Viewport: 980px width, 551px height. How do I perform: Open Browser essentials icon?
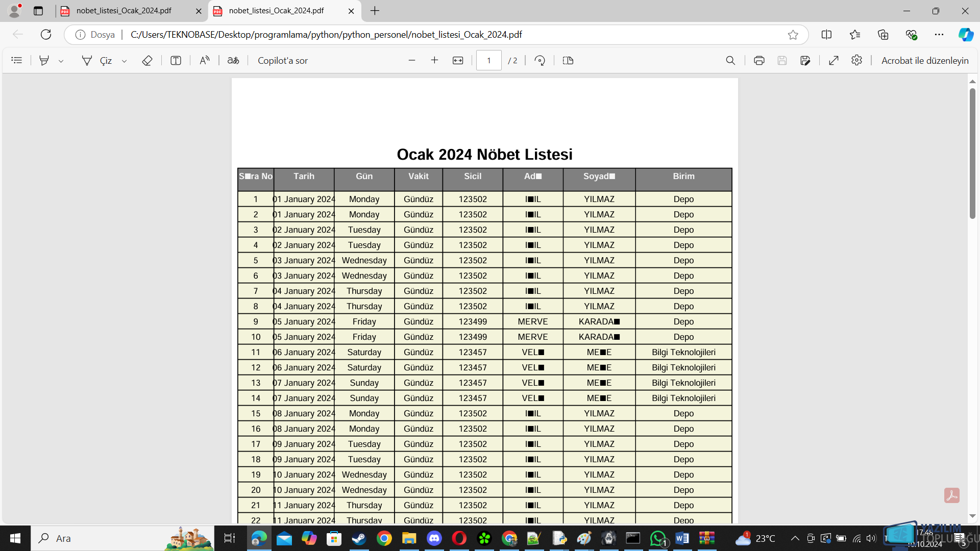click(x=911, y=34)
